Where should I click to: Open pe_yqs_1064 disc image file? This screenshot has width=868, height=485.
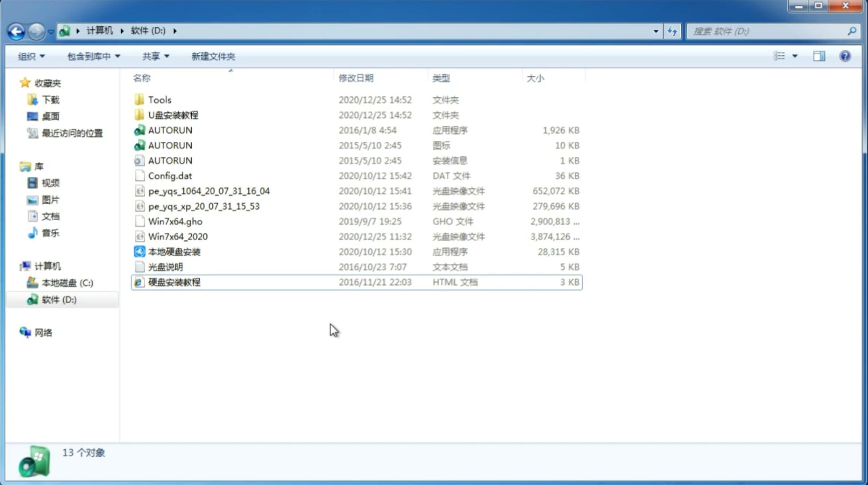[x=209, y=191]
